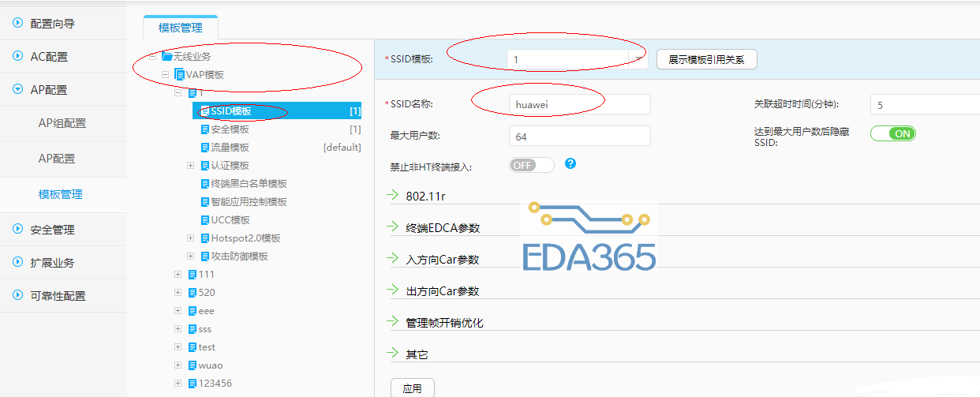The width and height of the screenshot is (980, 397).
Task: Expand the 其它 section
Action: [x=392, y=353]
